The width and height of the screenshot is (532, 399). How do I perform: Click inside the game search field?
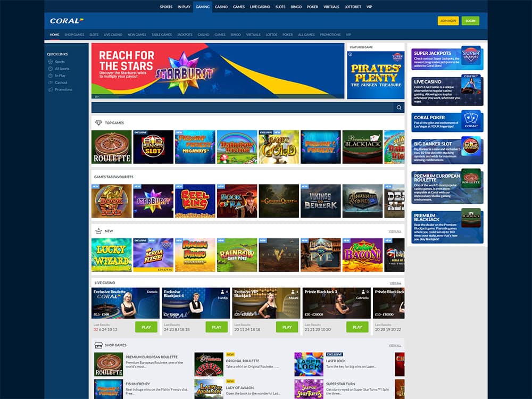click(x=242, y=107)
